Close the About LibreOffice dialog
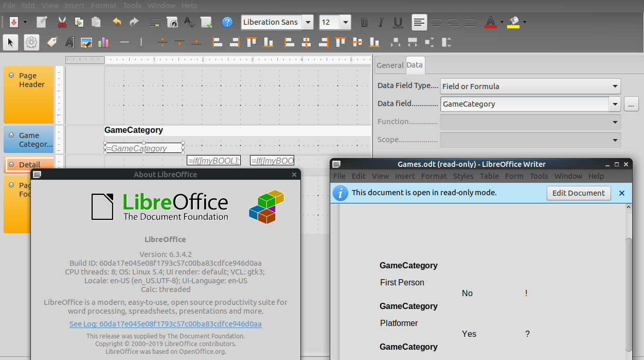 [294, 175]
